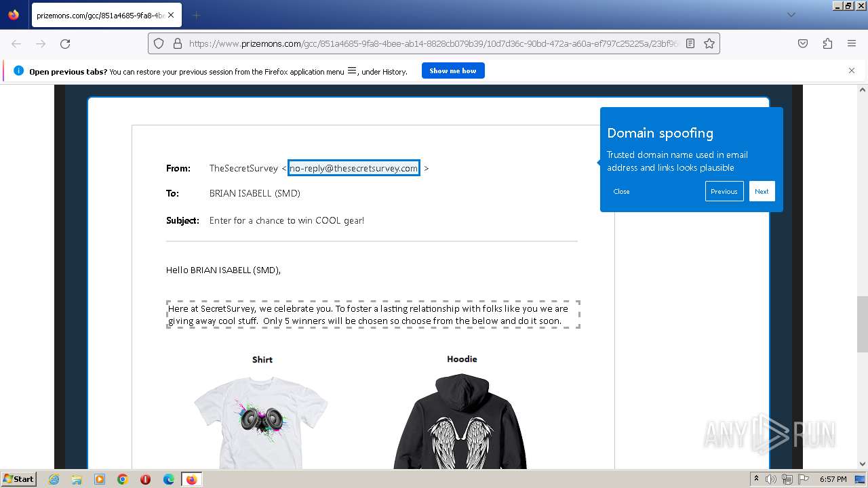This screenshot has height=488, width=868.
Task: Click the Hoodie product image
Action: pos(461,420)
